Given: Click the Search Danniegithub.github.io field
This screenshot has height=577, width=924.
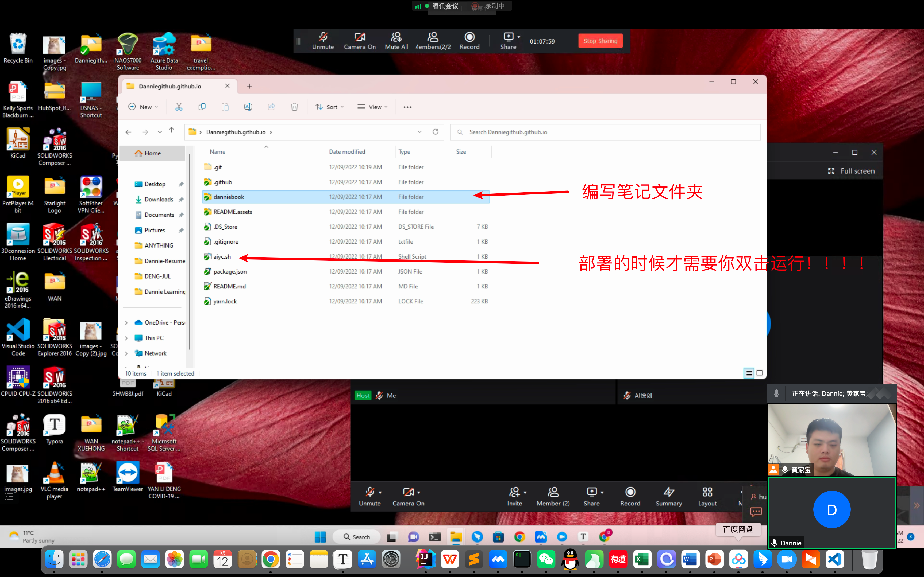Looking at the screenshot, I should pos(605,132).
